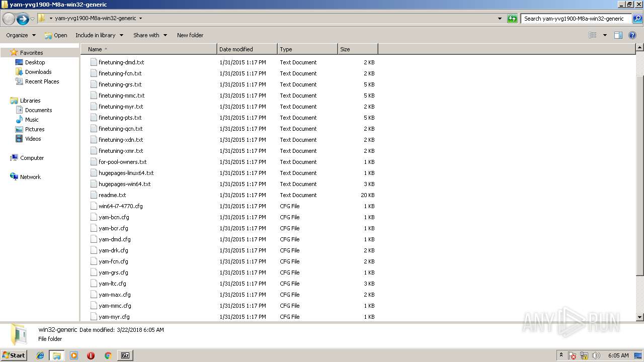This screenshot has height=362, width=644.
Task: Open Documents library
Action: tap(38, 110)
